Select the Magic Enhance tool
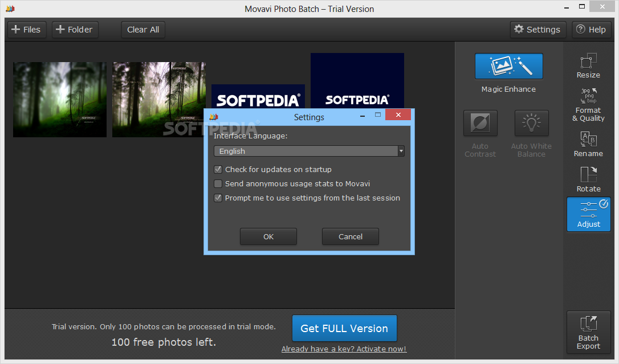 click(508, 66)
